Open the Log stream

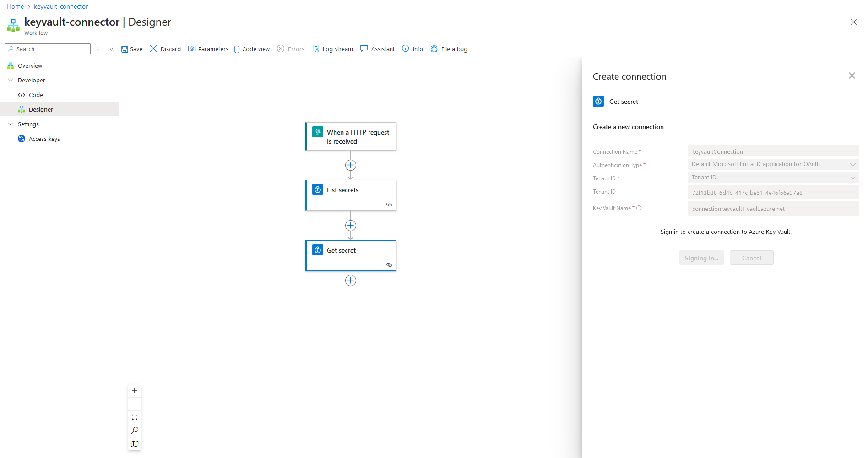click(332, 49)
